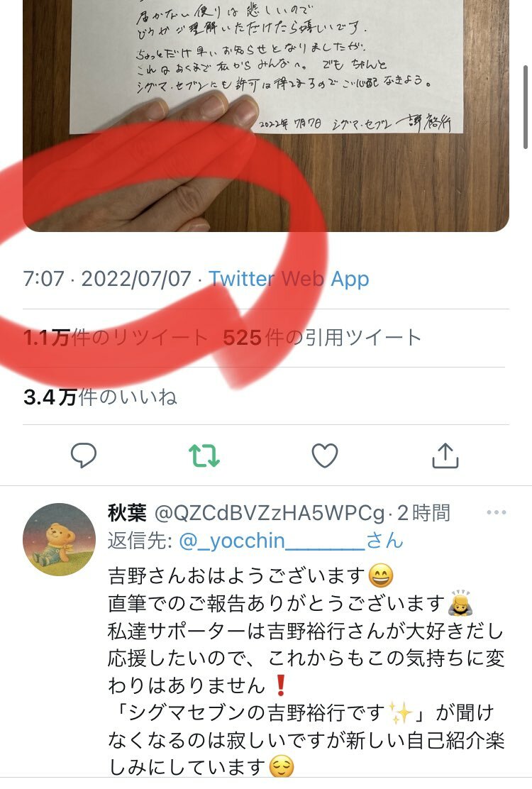532x789 pixels.
Task: Open the three-dot menu on 秋葉's reply
Action: click(x=497, y=512)
